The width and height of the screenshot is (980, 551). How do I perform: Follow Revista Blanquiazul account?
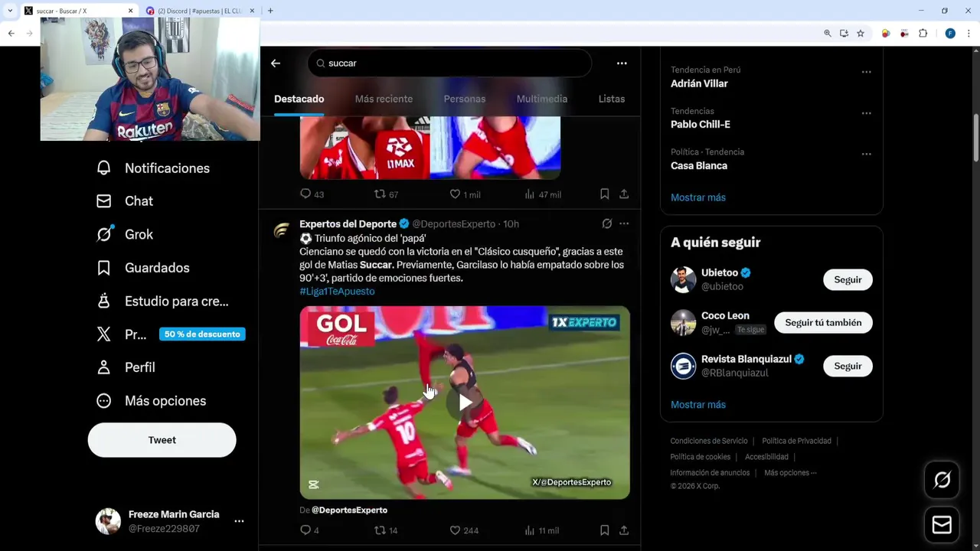(848, 367)
